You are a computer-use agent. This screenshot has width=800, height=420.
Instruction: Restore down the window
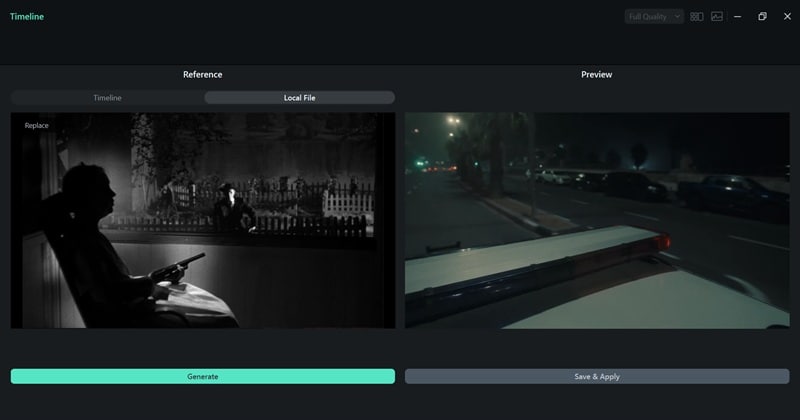coord(762,16)
